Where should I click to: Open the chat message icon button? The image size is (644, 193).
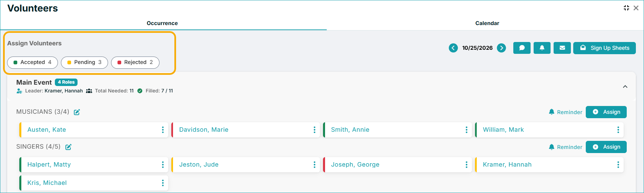coord(522,48)
